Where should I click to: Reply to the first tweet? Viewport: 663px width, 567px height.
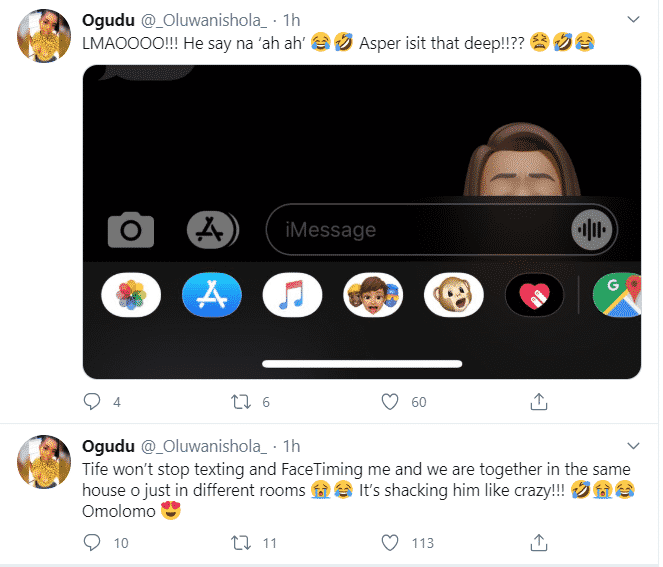(x=92, y=402)
